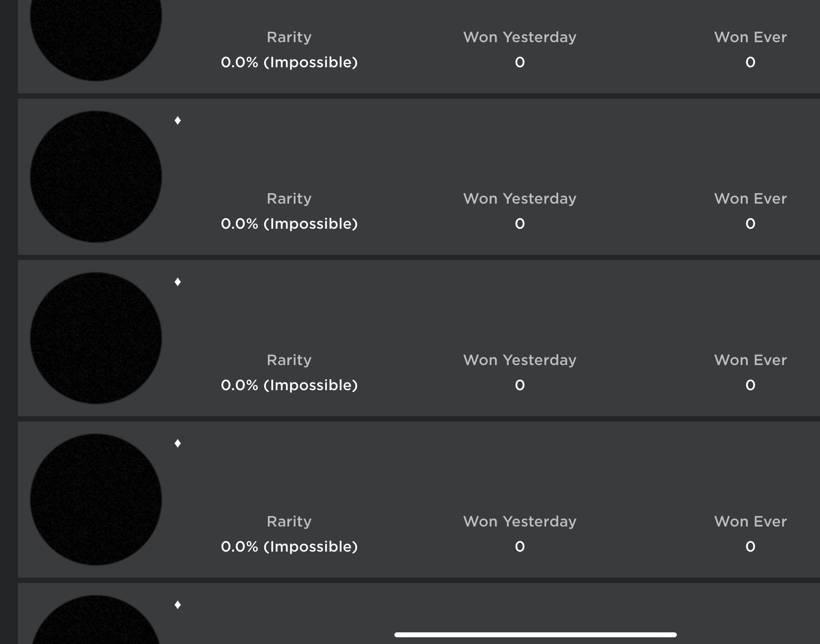Select the third badge's black circle image
Viewport: 820px width, 644px height.
(96, 338)
